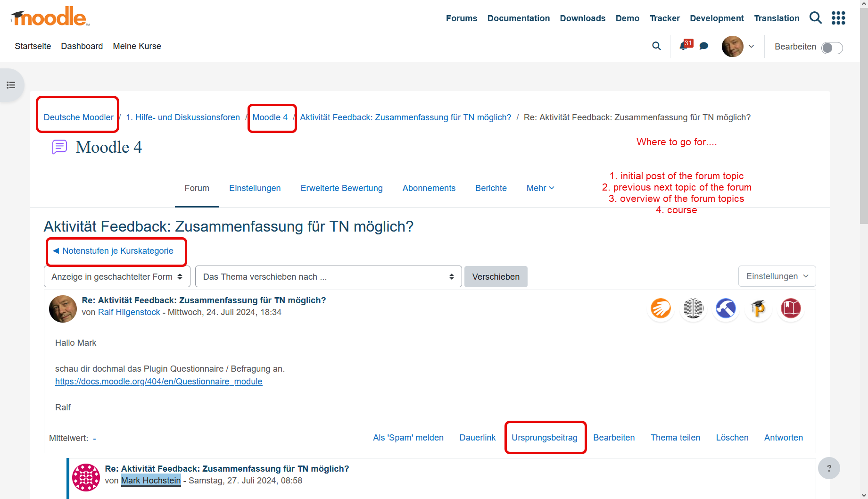Open the Berichte tab

click(491, 188)
